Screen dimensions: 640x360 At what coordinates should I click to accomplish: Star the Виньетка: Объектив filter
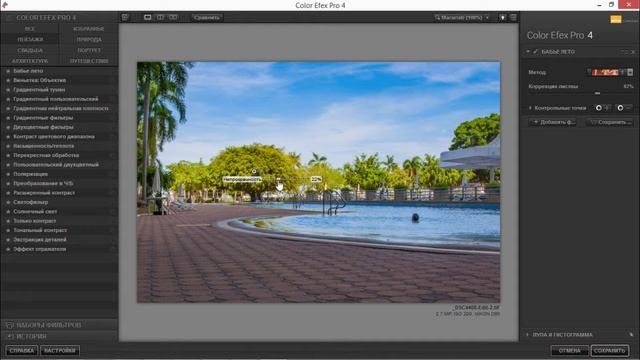pyautogui.click(x=8, y=80)
